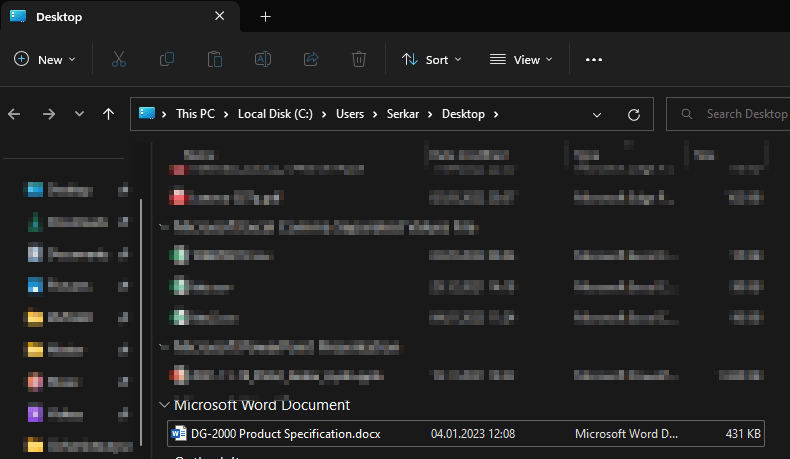Open the New item menu
The image size is (790, 459).
pyautogui.click(x=44, y=59)
